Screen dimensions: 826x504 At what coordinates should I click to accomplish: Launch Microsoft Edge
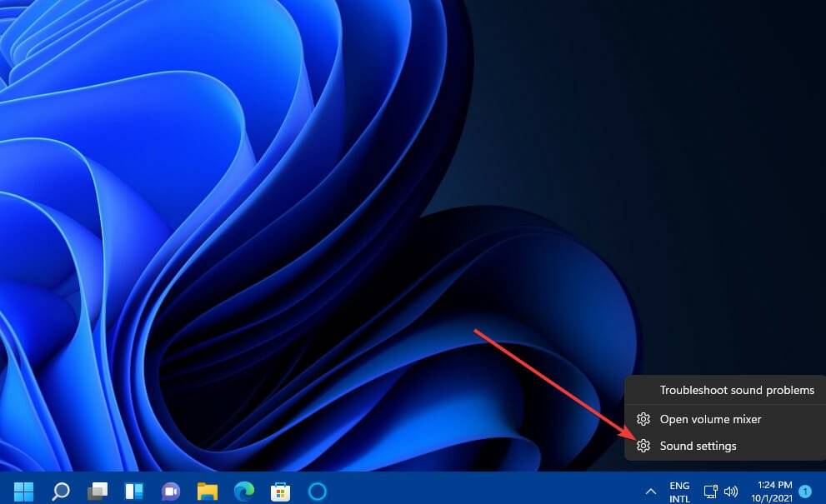click(243, 490)
